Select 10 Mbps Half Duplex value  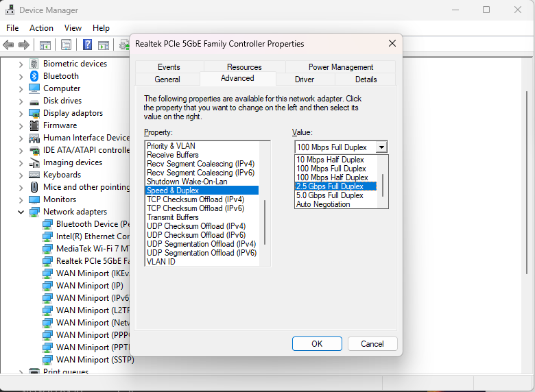pos(335,160)
